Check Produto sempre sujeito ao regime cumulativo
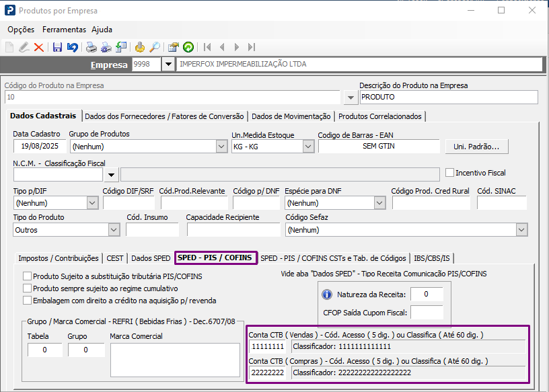This screenshot has height=392, width=549. (28, 288)
